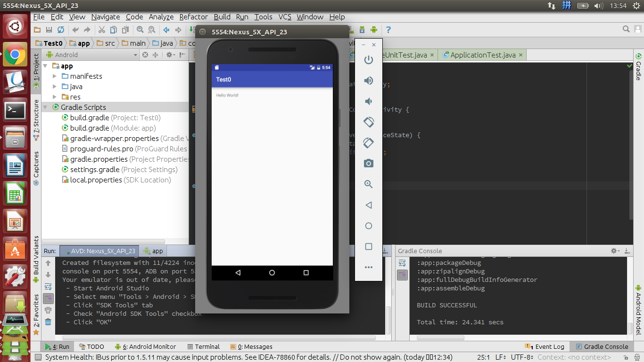Hide the Project tool window
Image resolution: width=644 pixels, height=362 pixels.
click(182, 55)
